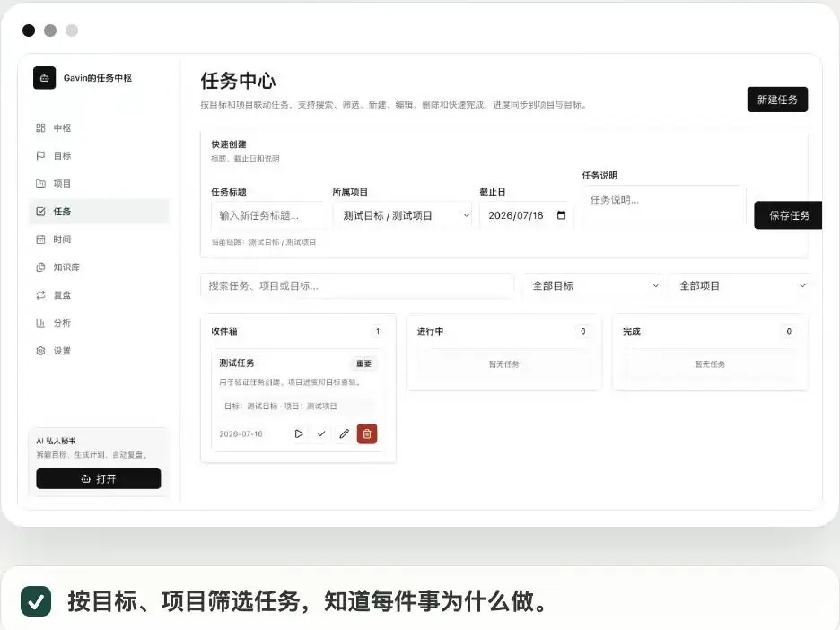Click the 快速创建 section title
Viewport: 840px width, 630px height.
pos(229,144)
